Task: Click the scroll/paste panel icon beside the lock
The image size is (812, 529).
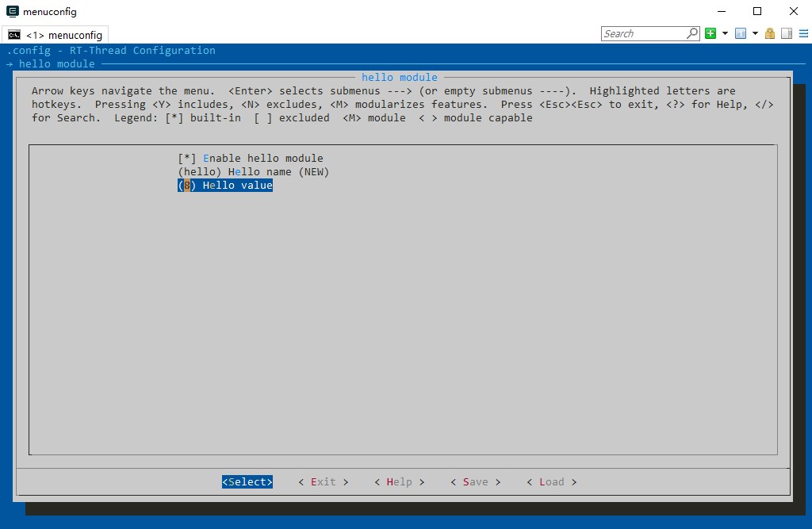Action: click(786, 33)
